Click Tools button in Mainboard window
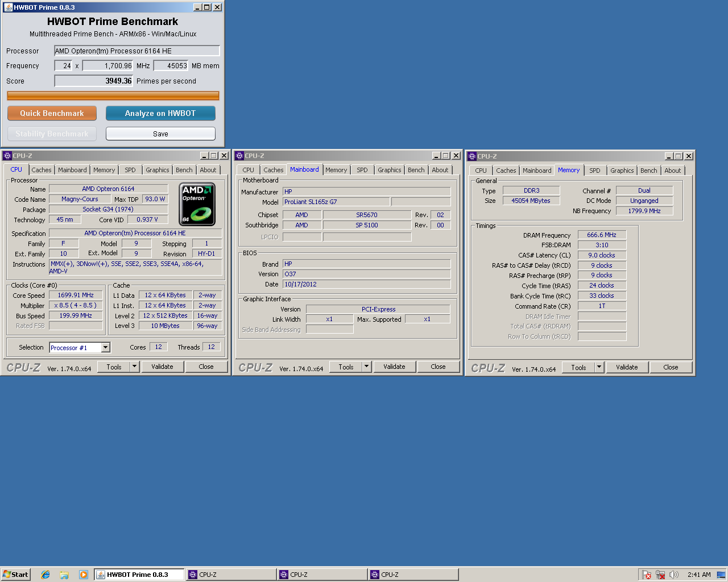Image resolution: width=728 pixels, height=582 pixels. (x=346, y=367)
